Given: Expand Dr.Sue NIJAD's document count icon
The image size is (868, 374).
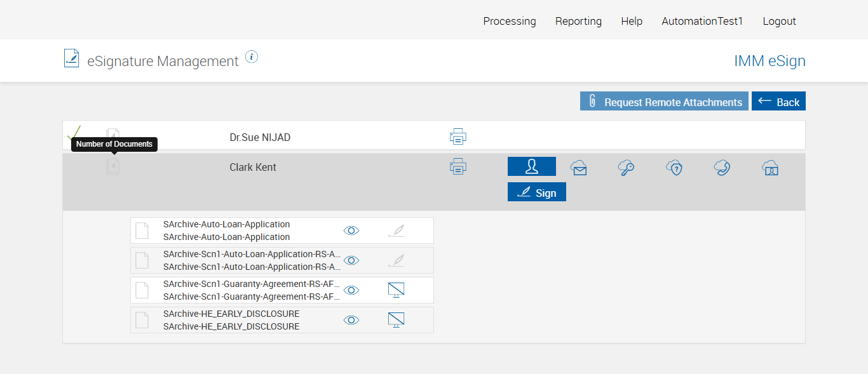Looking at the screenshot, I should (x=112, y=135).
